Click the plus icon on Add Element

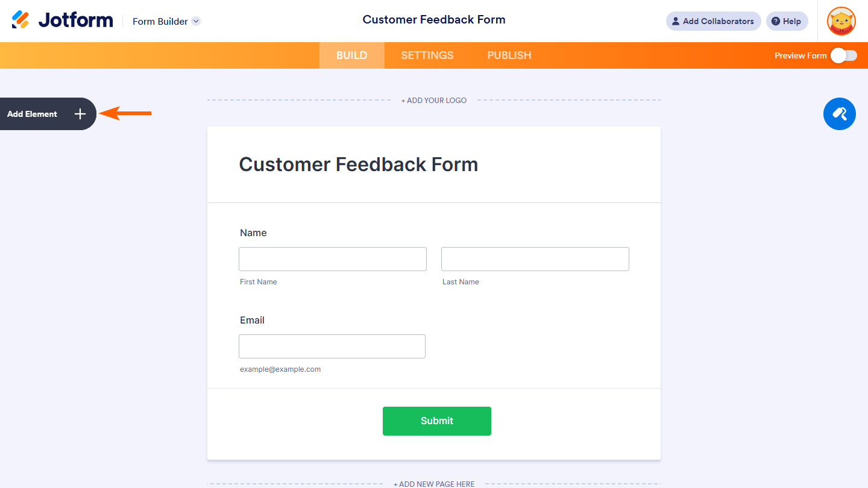[x=80, y=114]
